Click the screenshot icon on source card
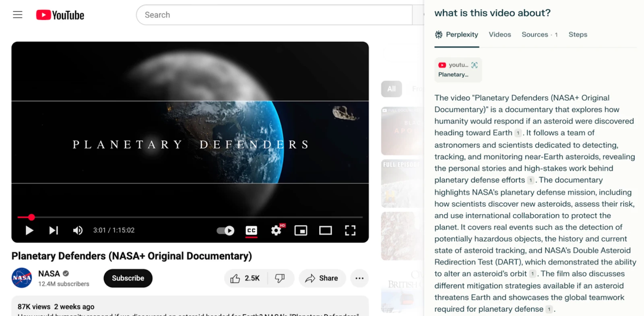Screen dimensions: 644x316 (x=475, y=65)
